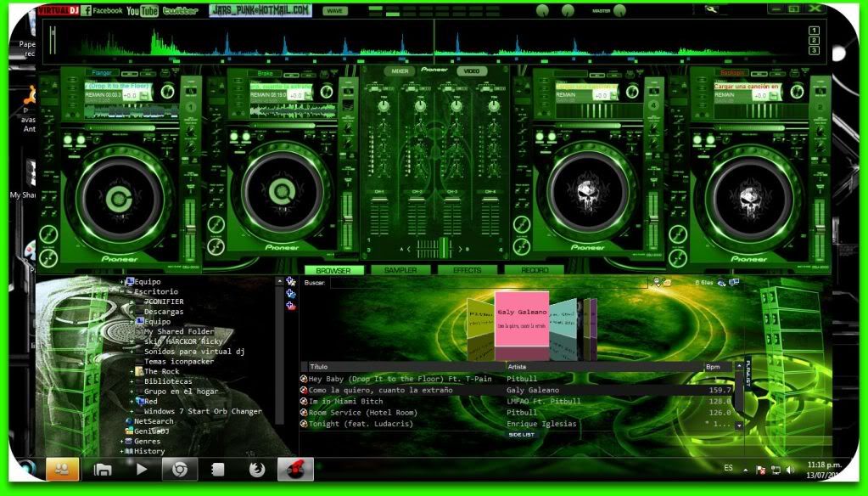Switch center panel to VIDEO
This screenshot has height=496, width=868.
[472, 71]
